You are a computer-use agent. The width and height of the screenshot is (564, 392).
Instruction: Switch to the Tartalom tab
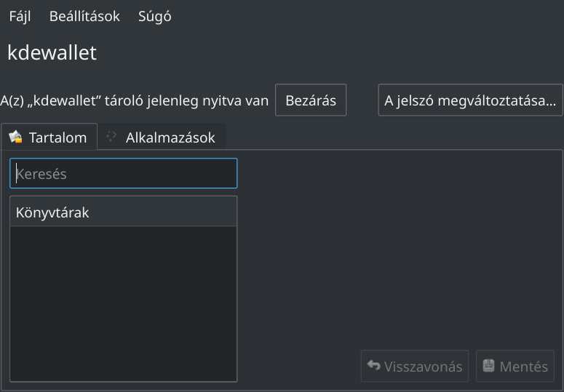[49, 137]
